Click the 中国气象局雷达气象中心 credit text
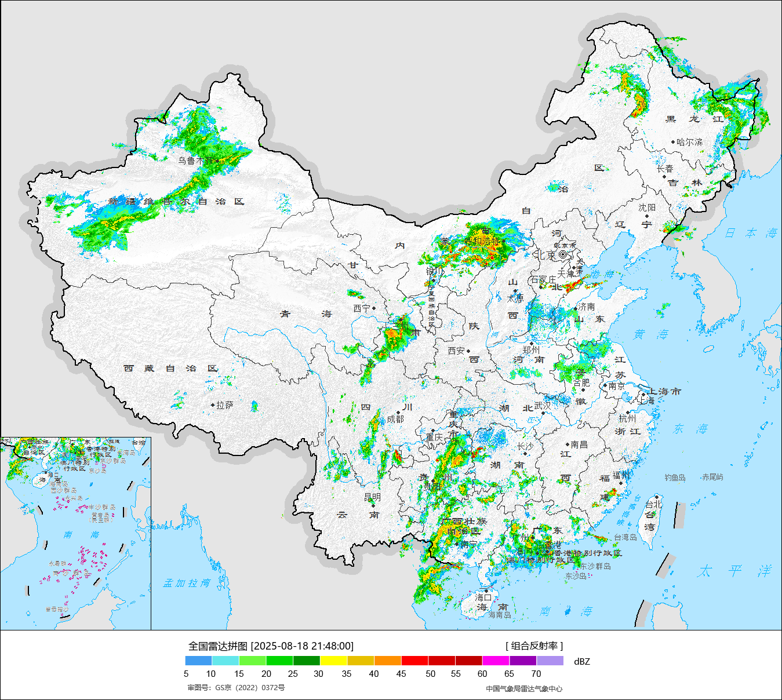Image resolution: width=782 pixels, height=700 pixels. coord(524,688)
